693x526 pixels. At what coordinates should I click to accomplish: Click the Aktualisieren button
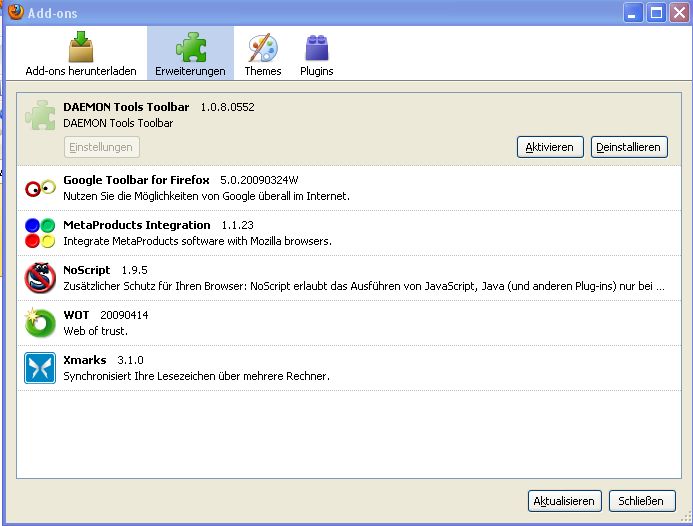pos(564,501)
